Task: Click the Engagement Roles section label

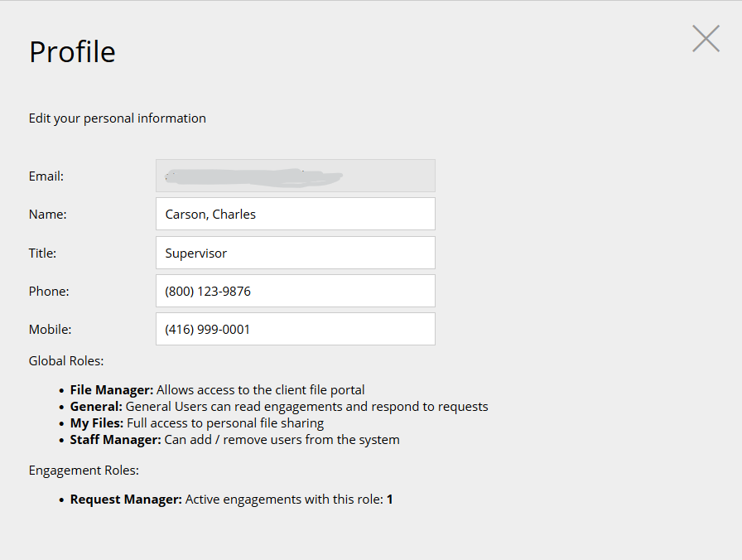Action: [x=84, y=470]
